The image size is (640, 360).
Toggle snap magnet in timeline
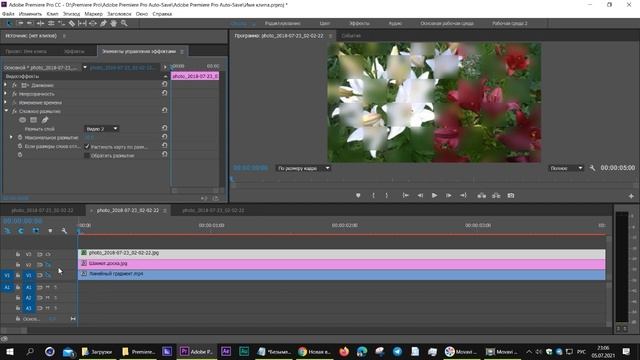pos(21,231)
